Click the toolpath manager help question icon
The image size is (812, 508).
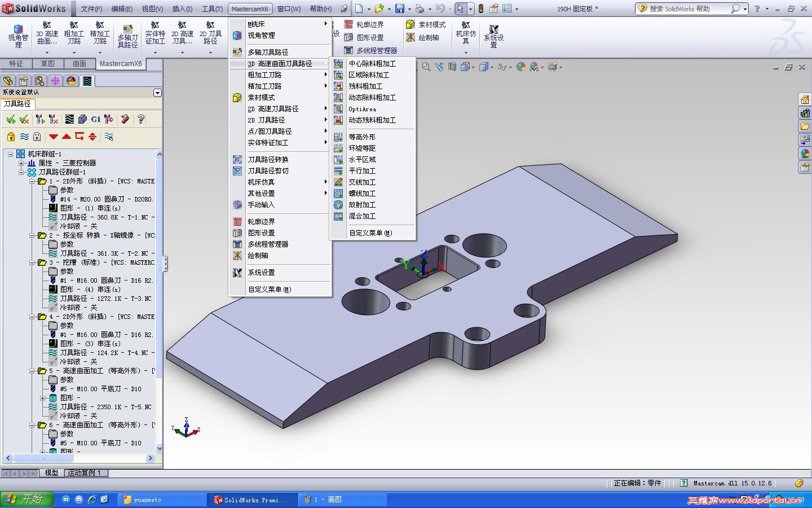(x=141, y=119)
